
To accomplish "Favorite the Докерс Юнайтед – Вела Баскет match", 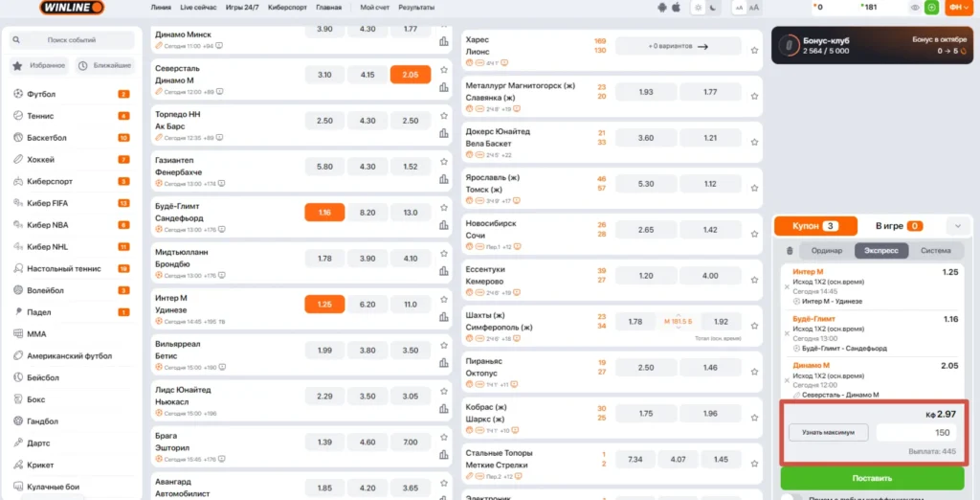I will pos(754,142).
